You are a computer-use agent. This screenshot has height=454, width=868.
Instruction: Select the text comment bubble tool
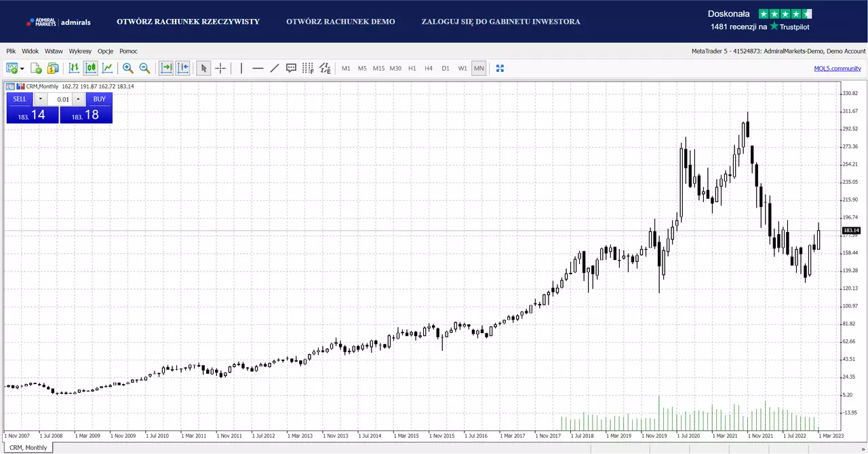click(291, 68)
